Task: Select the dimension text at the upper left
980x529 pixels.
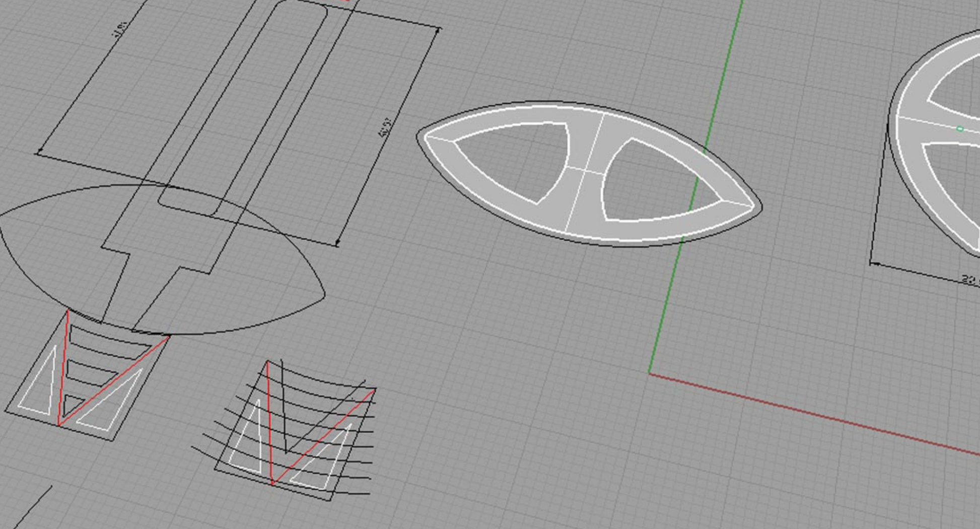Action: click(120, 29)
